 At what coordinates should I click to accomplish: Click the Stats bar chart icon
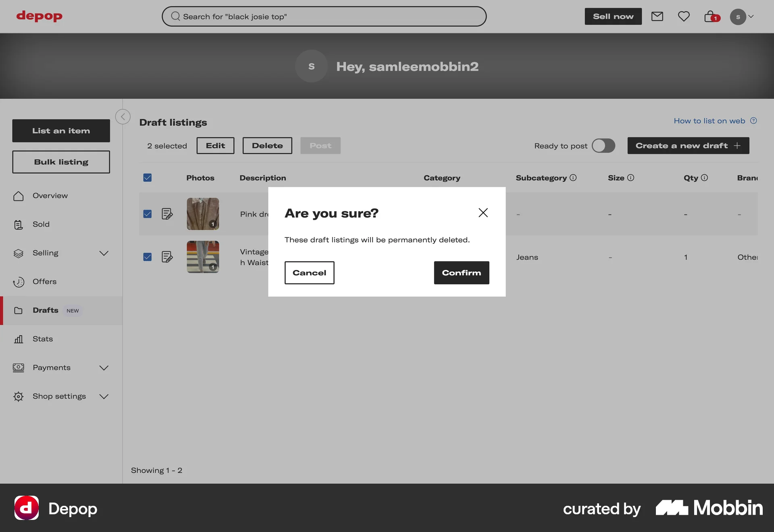[19, 339]
